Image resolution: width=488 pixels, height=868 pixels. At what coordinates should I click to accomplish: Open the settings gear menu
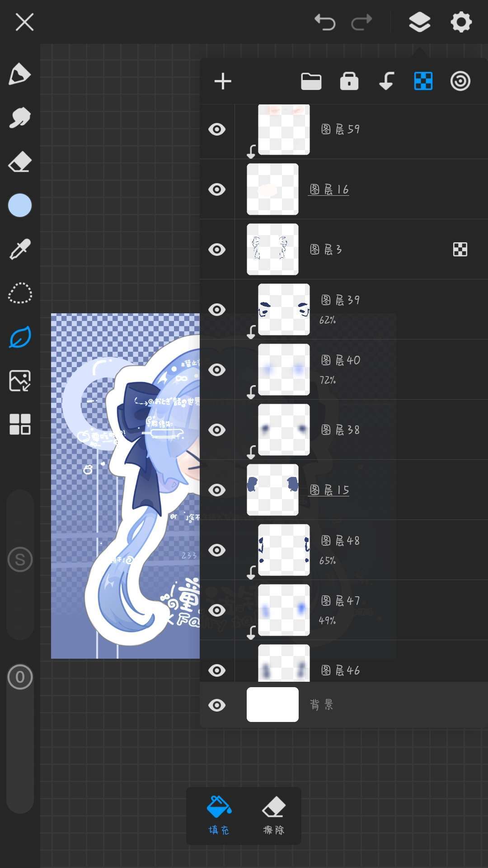pyautogui.click(x=461, y=22)
